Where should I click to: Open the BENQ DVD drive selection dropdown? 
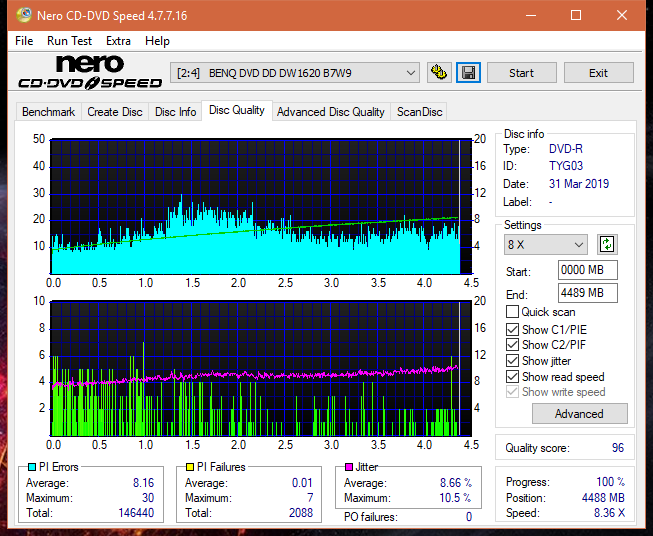point(296,73)
